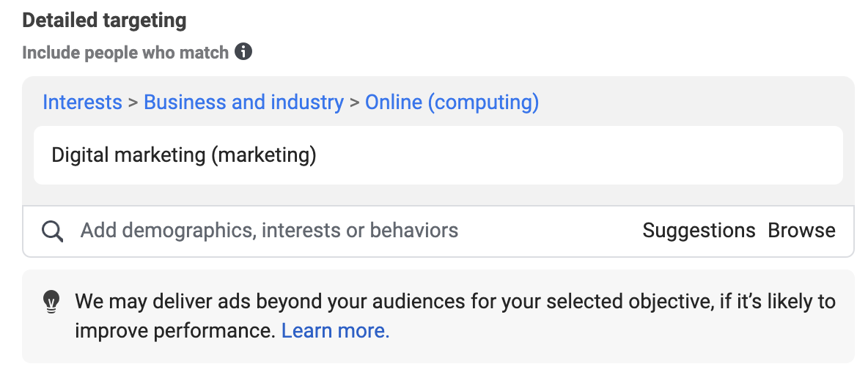The image size is (868, 372).
Task: Click the lightbulb tip icon
Action: [x=51, y=302]
